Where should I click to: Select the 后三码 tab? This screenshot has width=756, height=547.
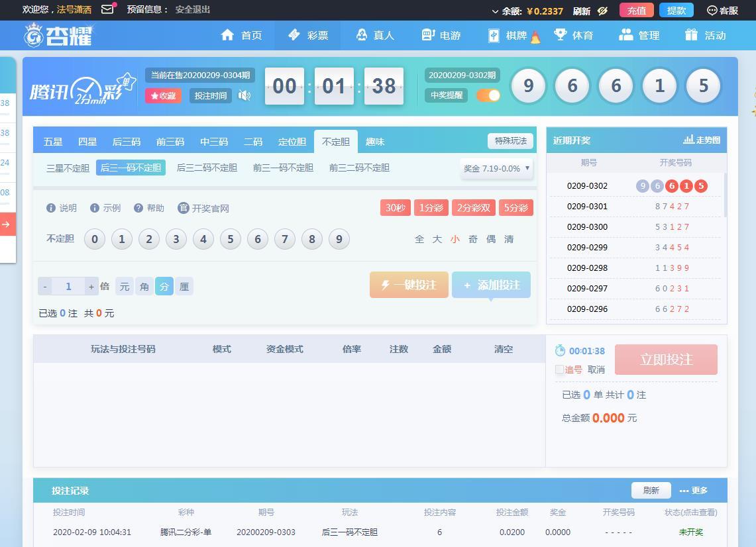[x=127, y=142]
